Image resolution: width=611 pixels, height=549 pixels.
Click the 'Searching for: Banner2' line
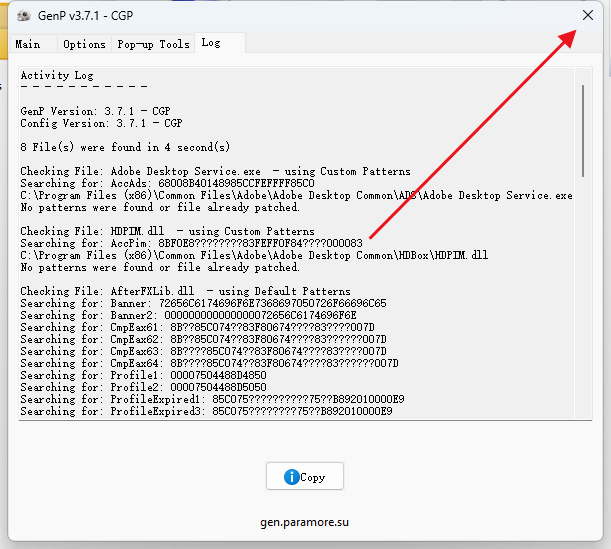point(189,315)
